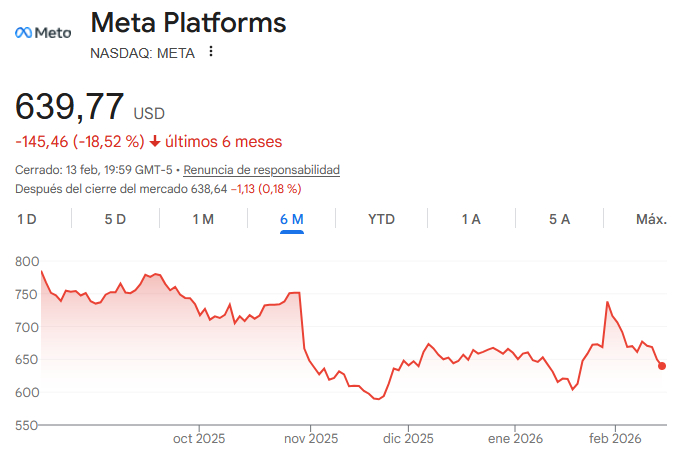Click the red down arrow icon
The width and height of the screenshot is (675, 455).
click(x=155, y=141)
